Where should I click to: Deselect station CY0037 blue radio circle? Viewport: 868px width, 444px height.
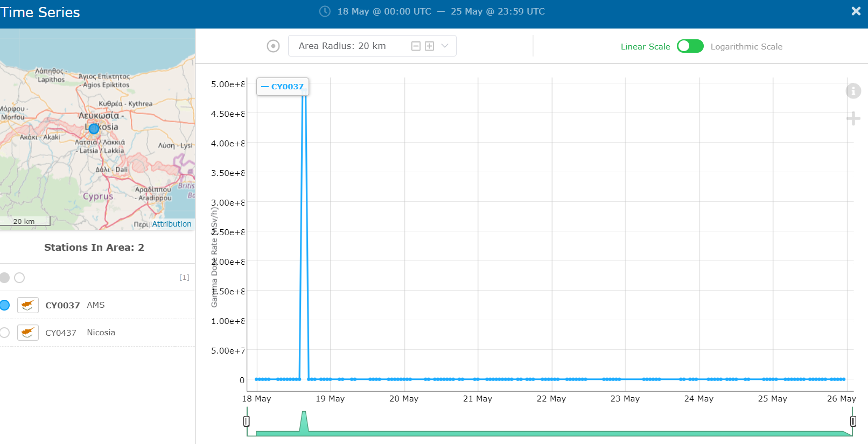click(x=5, y=305)
